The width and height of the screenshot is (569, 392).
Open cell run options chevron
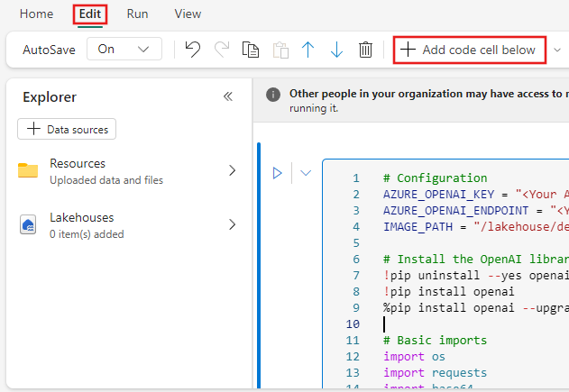click(305, 172)
